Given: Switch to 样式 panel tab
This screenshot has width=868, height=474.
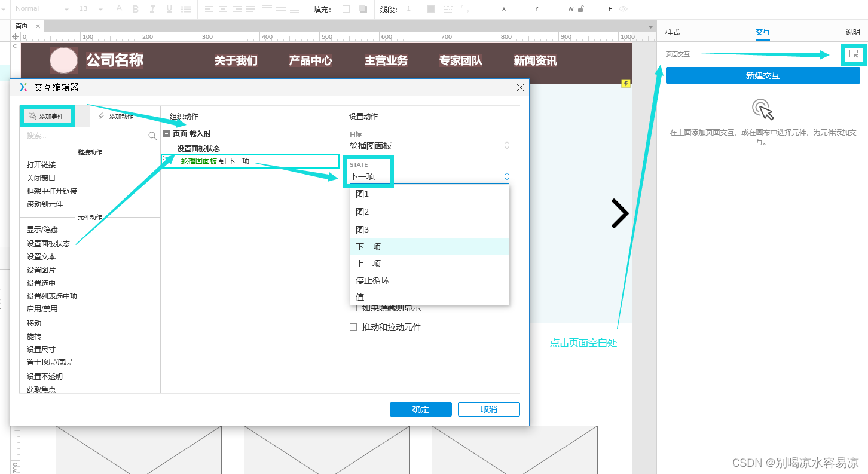Looking at the screenshot, I should [x=673, y=32].
